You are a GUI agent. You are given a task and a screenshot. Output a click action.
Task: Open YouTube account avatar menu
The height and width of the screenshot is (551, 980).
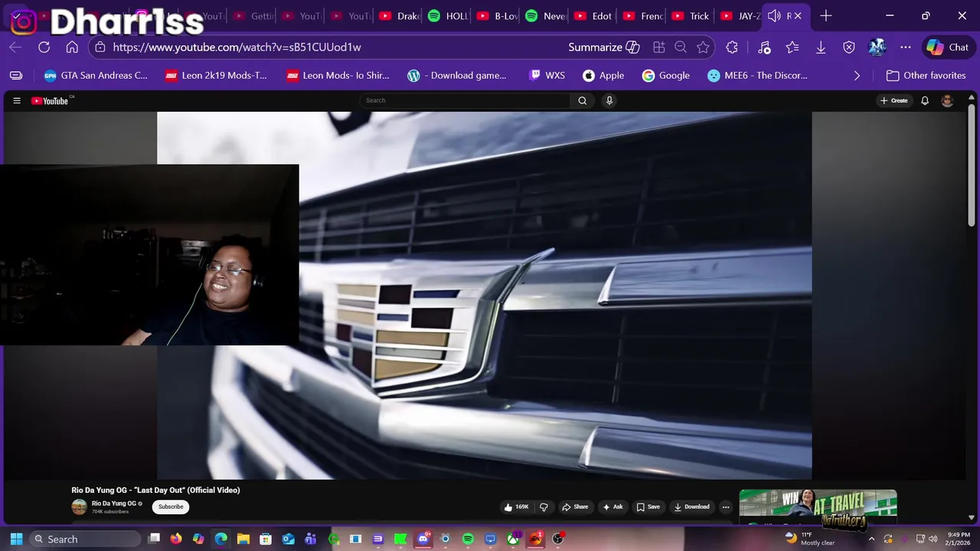pyautogui.click(x=947, y=100)
